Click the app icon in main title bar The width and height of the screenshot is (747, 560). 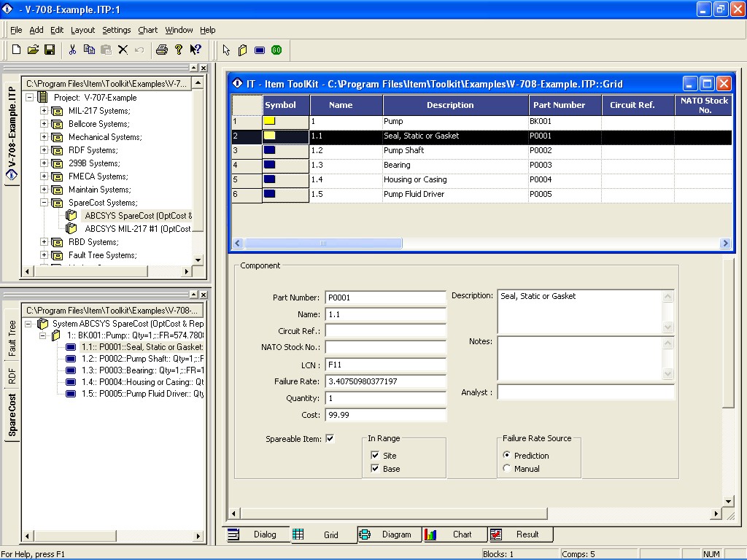click(7, 9)
